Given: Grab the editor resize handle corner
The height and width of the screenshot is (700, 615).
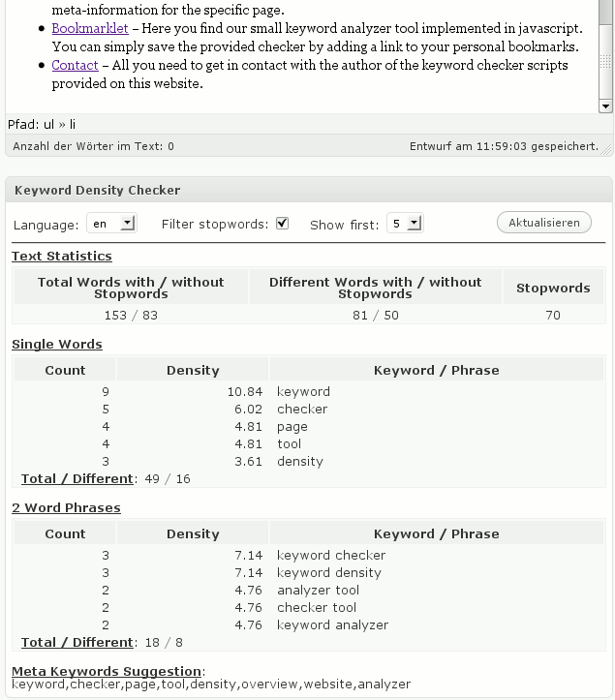Looking at the screenshot, I should [607, 150].
